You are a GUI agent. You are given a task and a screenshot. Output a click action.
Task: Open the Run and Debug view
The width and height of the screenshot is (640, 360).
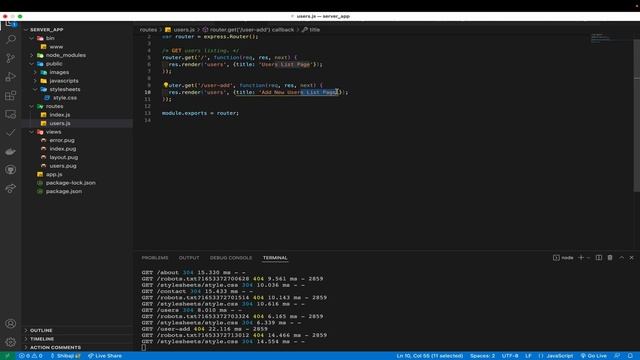[11, 77]
